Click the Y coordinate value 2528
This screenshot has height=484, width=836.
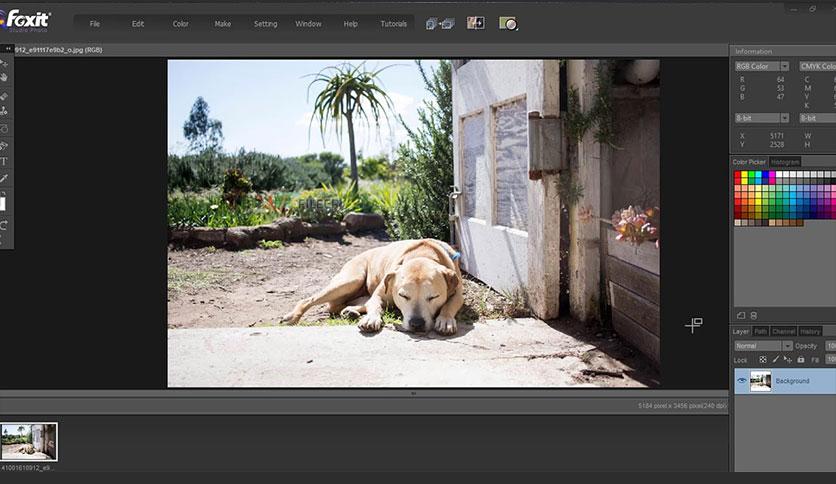[777, 144]
